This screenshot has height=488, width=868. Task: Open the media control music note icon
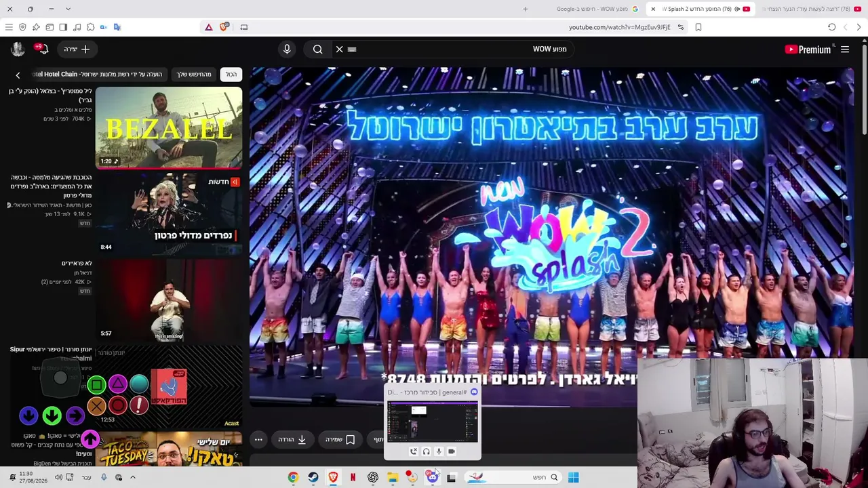click(x=77, y=27)
